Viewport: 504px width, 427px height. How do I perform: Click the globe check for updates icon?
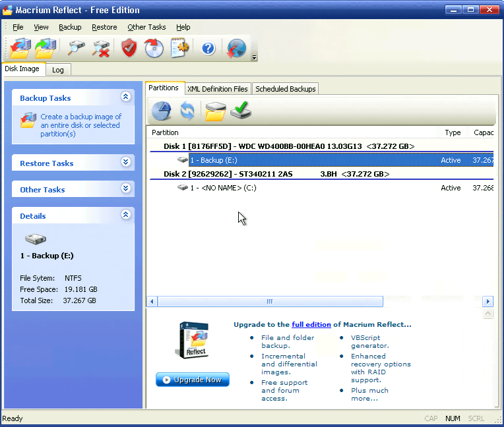click(x=236, y=48)
